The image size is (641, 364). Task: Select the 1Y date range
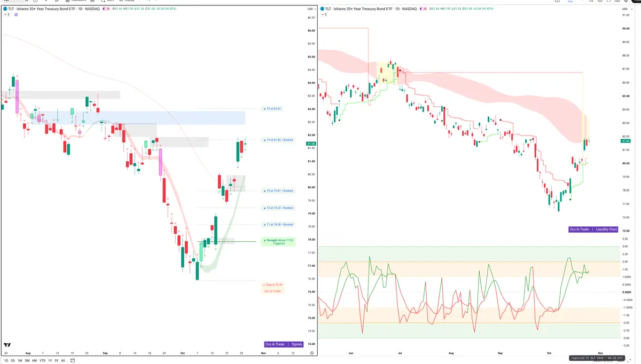pyautogui.click(x=50, y=361)
